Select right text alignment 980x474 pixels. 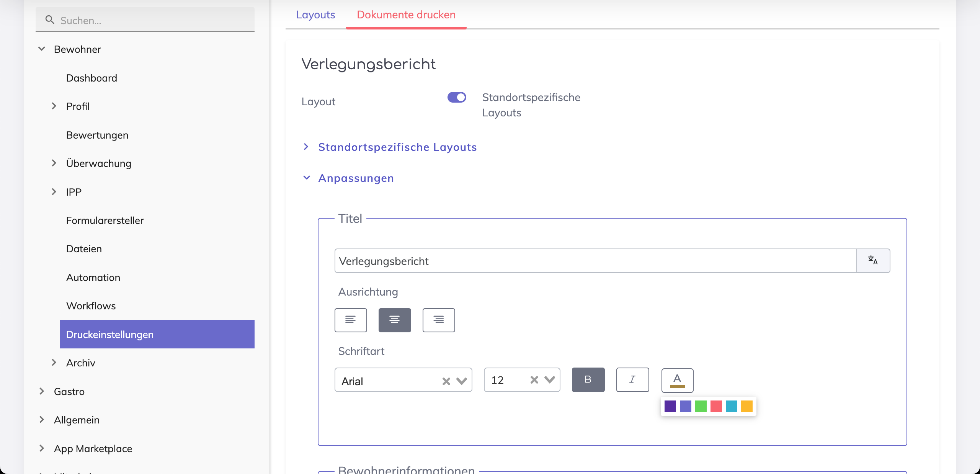point(439,320)
